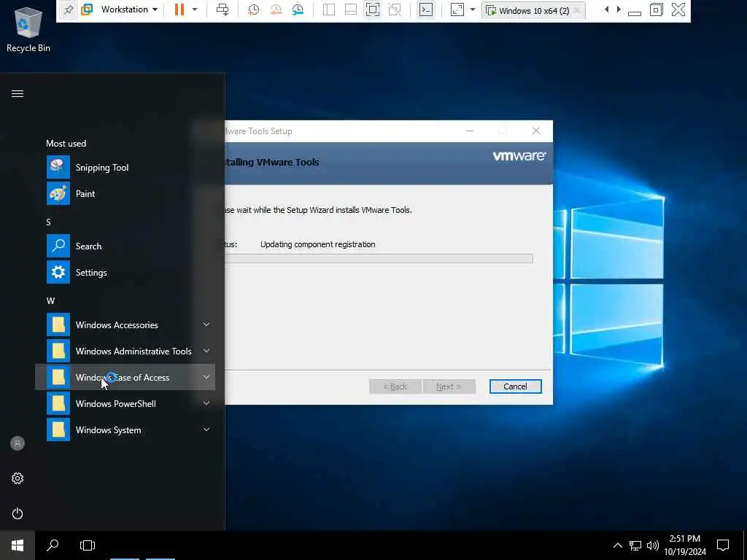Click the VMware Workstation logo icon
Viewport: 747px width, 560px height.
coord(87,9)
